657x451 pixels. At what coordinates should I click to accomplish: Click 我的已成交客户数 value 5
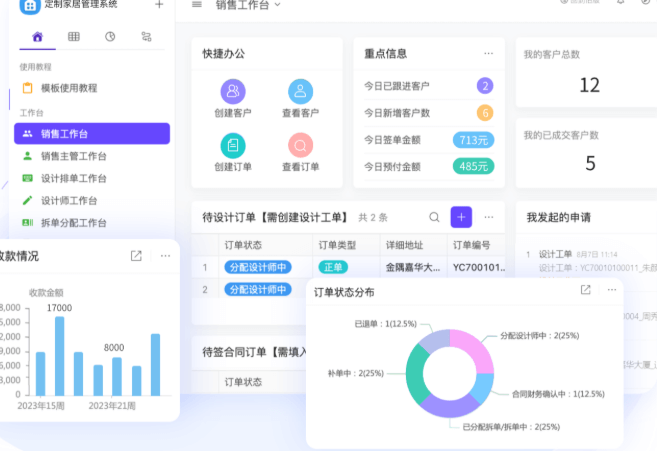pyautogui.click(x=590, y=163)
